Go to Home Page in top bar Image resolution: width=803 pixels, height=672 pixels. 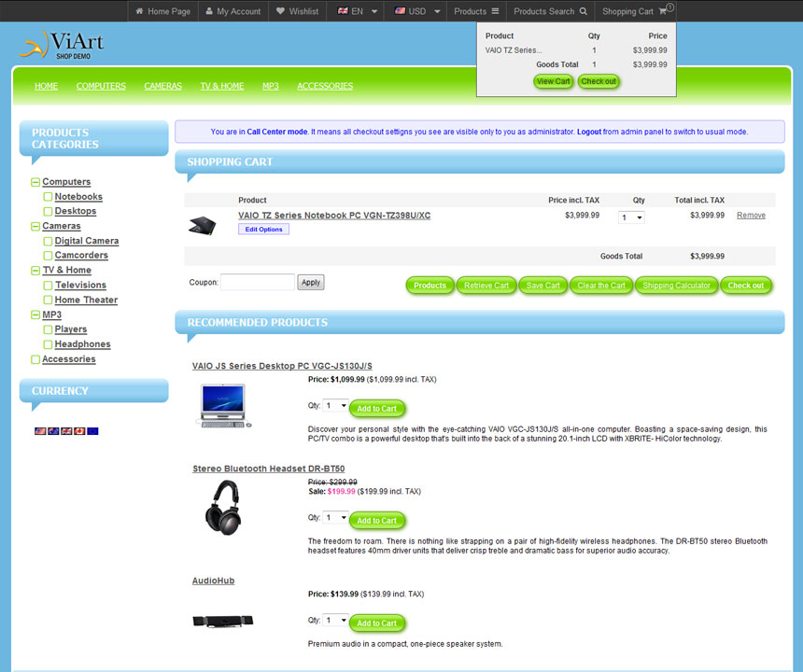pyautogui.click(x=162, y=11)
